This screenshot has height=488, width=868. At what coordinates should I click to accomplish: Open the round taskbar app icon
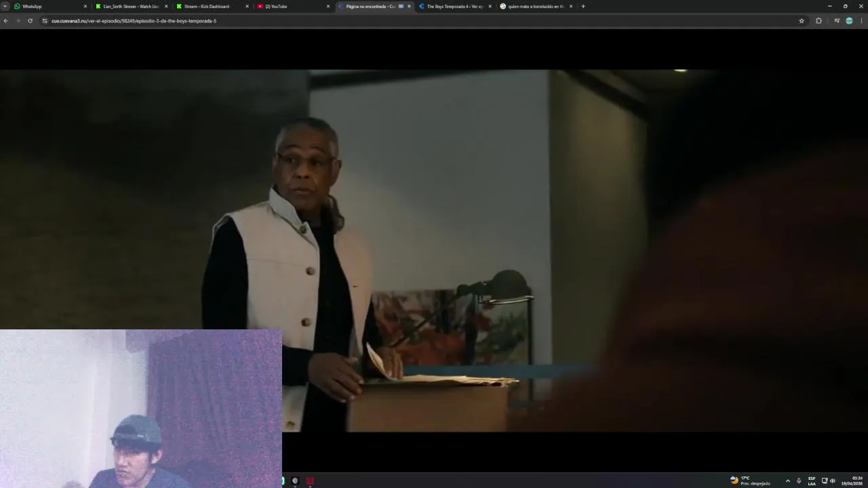295,481
